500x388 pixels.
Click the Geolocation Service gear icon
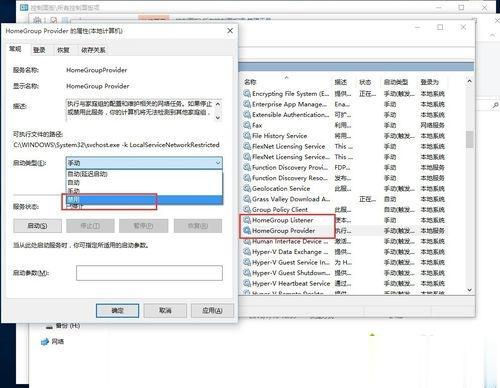pyautogui.click(x=247, y=188)
